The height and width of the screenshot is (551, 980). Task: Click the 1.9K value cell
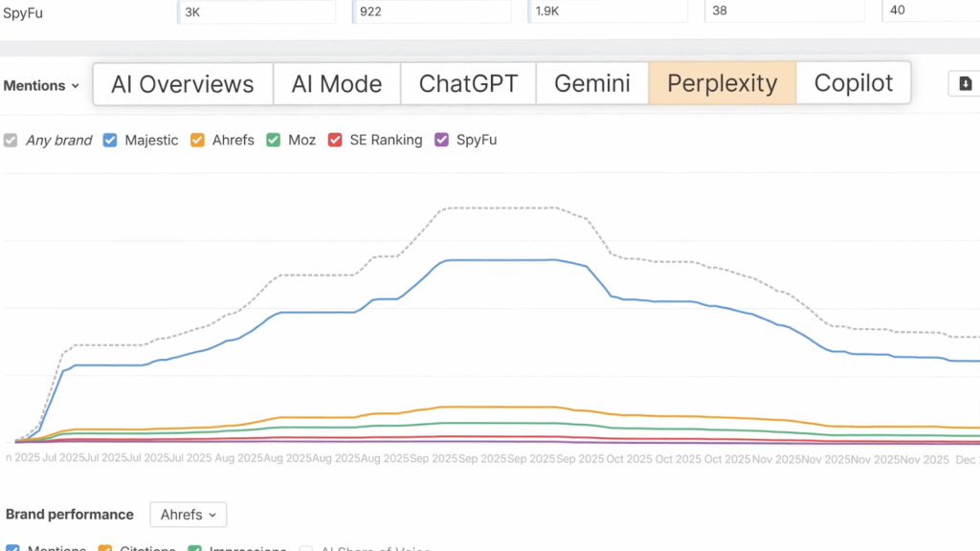[608, 11]
